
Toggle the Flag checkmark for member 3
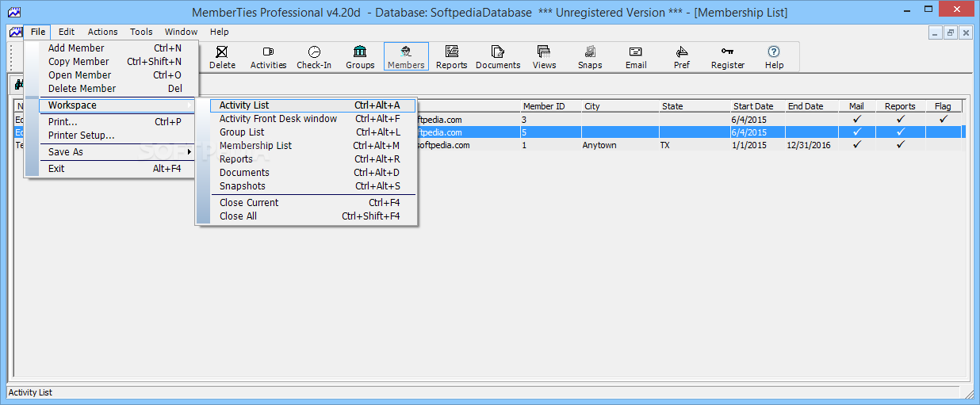coord(943,119)
